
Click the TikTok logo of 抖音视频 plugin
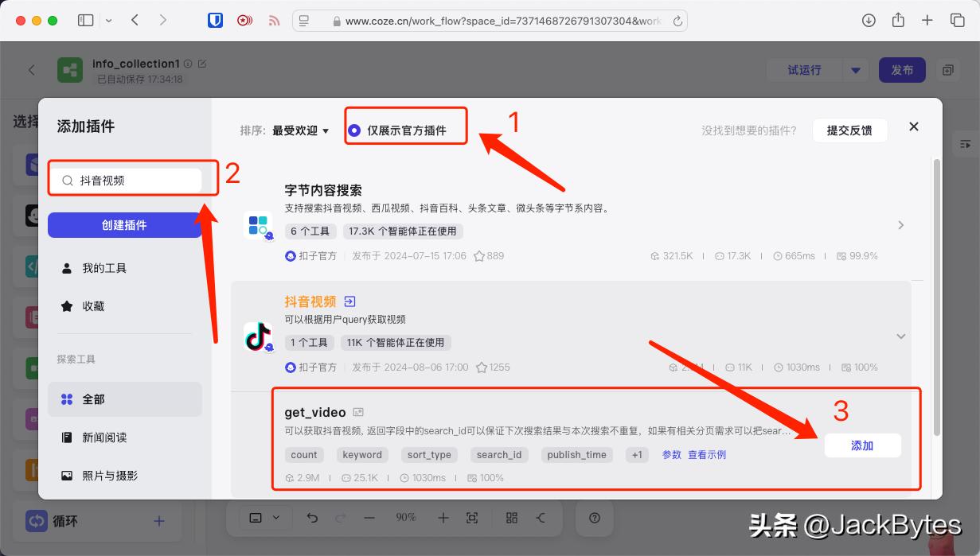pos(257,336)
